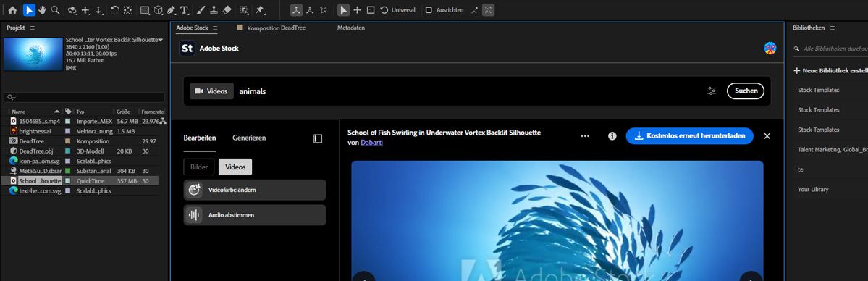Select the Rectangle shape tool
The height and width of the screenshot is (281, 868).
click(x=145, y=10)
